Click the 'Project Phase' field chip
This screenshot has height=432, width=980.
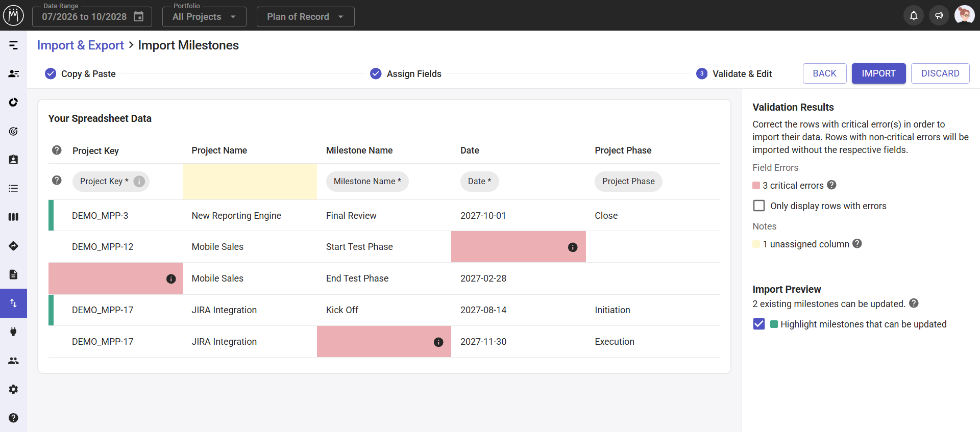[628, 182]
